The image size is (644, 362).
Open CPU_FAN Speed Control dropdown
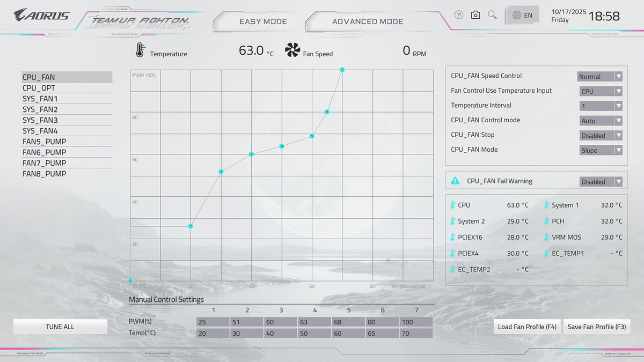click(x=600, y=76)
